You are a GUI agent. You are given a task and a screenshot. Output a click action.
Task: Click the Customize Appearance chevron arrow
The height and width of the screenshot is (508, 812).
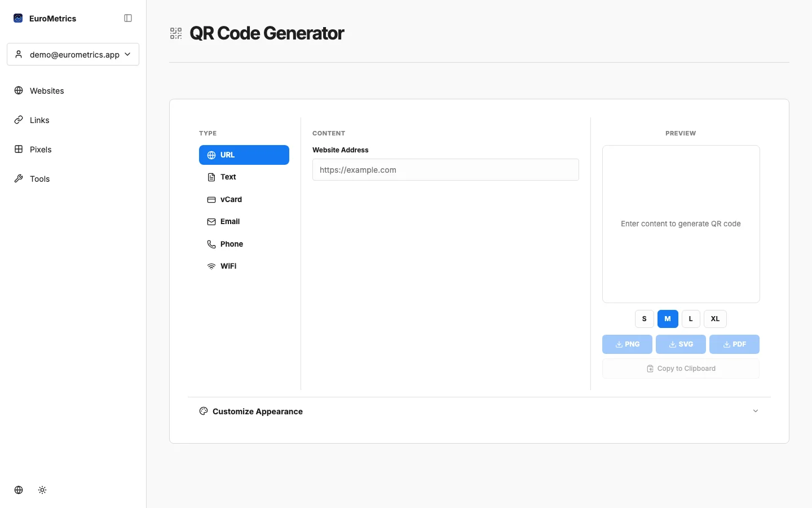[756, 411]
